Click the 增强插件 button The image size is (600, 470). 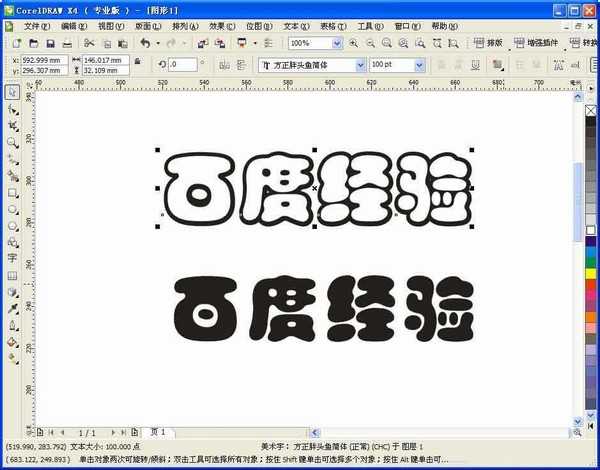539,44
